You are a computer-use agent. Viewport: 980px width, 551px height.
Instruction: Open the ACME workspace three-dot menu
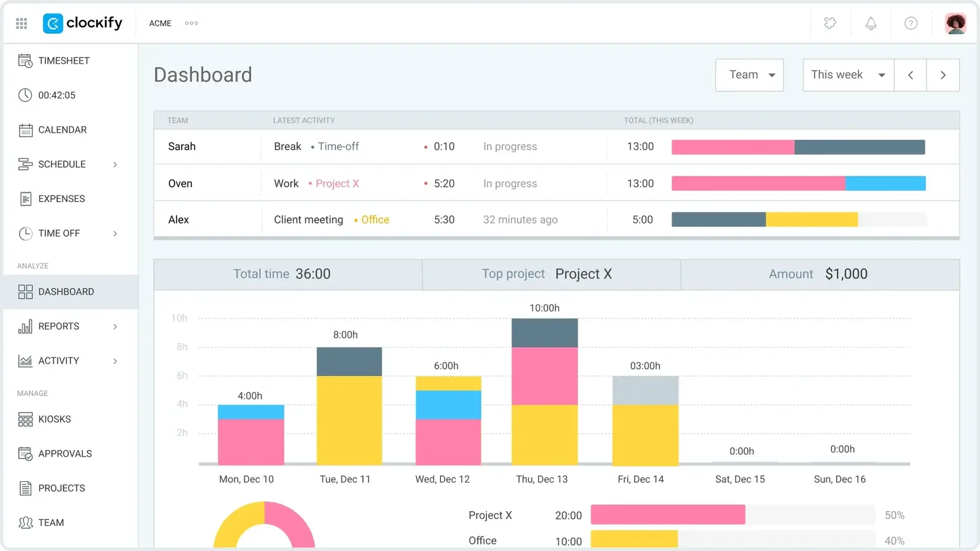[x=191, y=23]
